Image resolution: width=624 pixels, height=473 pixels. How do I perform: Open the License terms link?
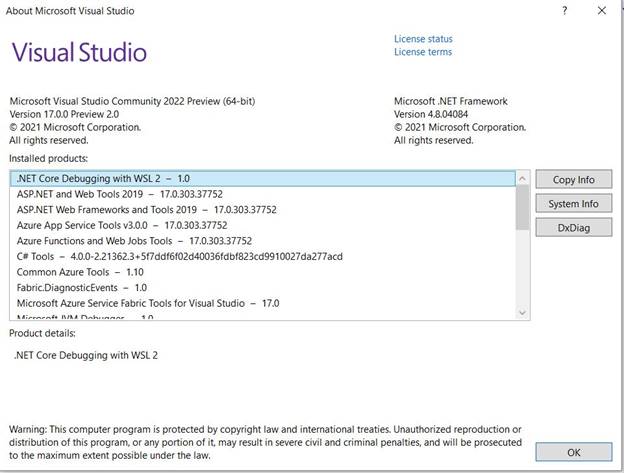point(423,52)
